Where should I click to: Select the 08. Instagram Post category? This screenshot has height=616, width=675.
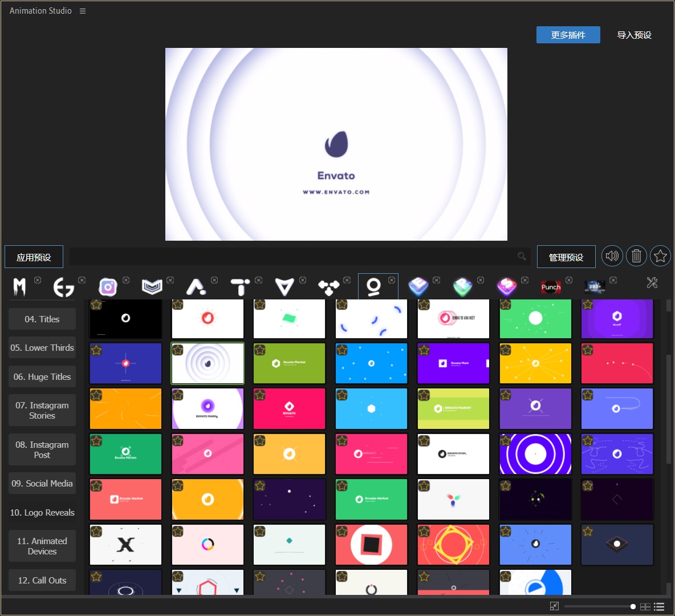click(x=42, y=449)
